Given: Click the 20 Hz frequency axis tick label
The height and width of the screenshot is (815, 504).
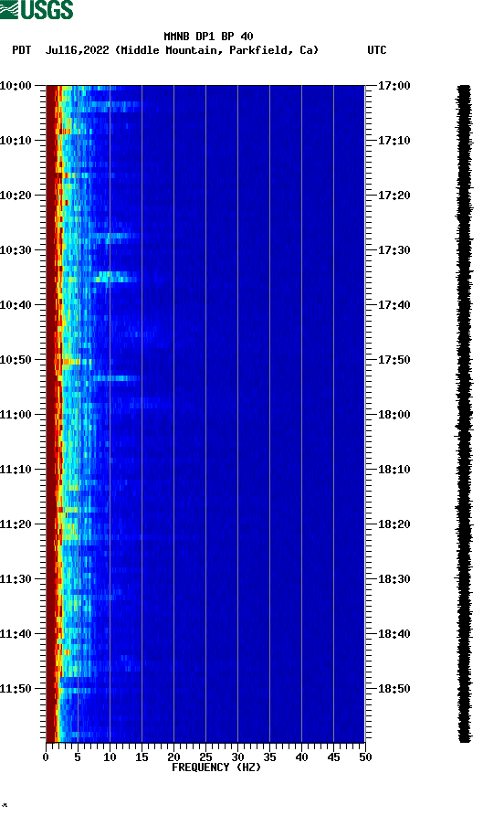Looking at the screenshot, I should [173, 757].
